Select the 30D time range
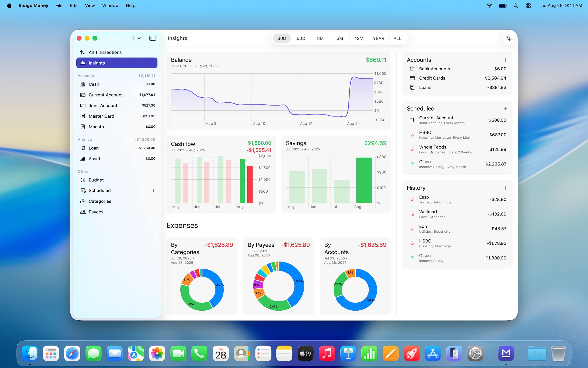Viewport: 588px width, 368px height. 282,38
